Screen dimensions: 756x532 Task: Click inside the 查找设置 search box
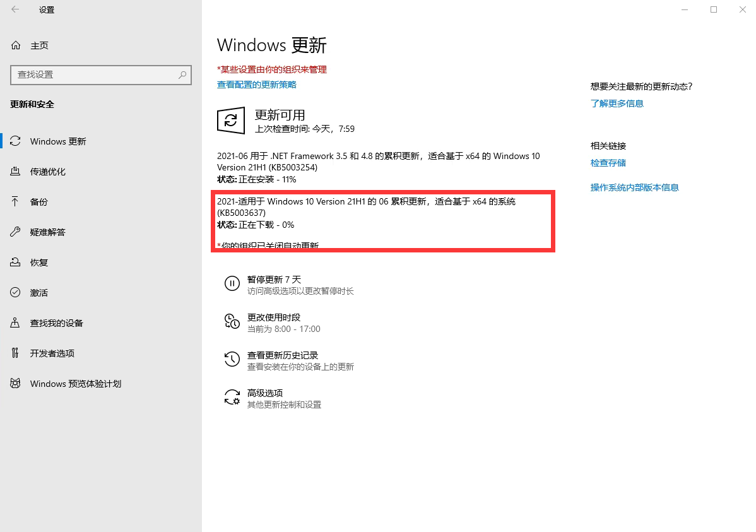(x=100, y=74)
